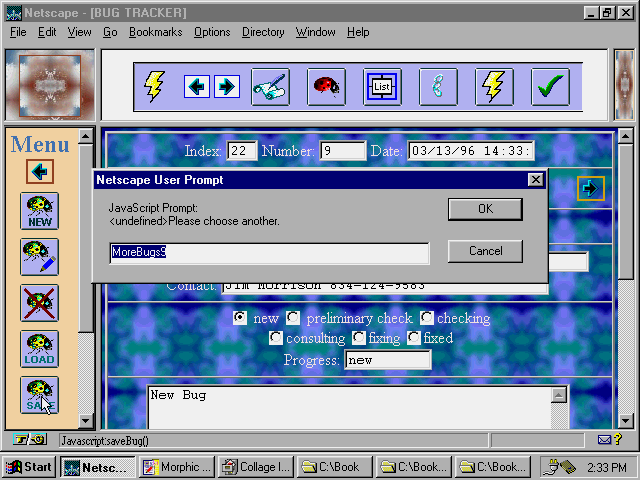
Task: Click the security key icon in status bar
Action: tap(30, 440)
